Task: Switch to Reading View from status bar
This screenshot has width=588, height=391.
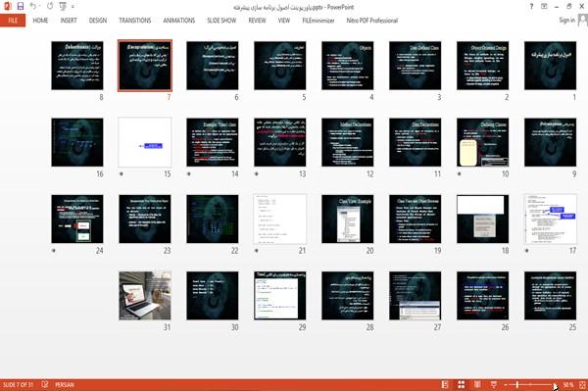Action: [x=477, y=384]
